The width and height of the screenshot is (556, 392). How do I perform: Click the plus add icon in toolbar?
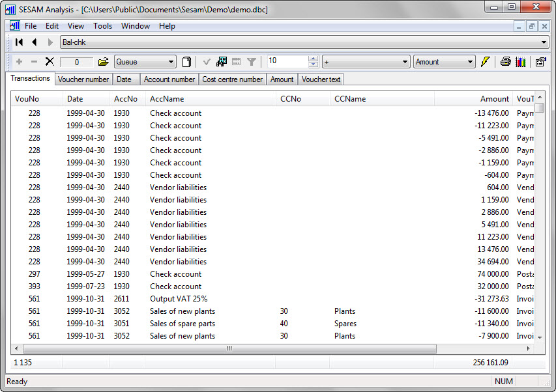click(x=19, y=62)
